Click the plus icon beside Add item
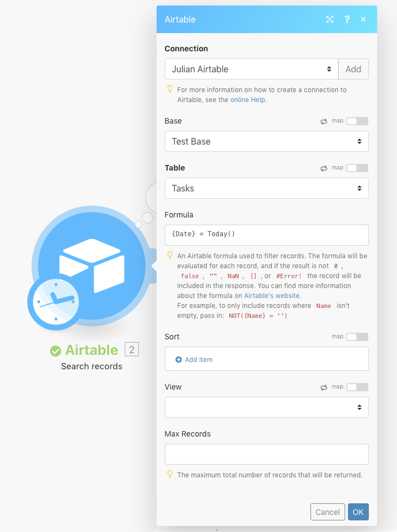Image resolution: width=397 pixels, height=532 pixels. (x=178, y=360)
